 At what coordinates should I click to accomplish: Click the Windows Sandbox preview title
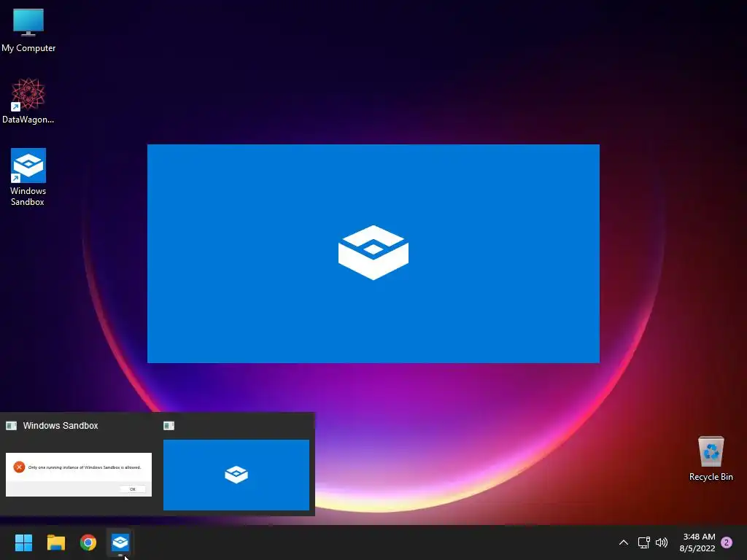(61, 426)
